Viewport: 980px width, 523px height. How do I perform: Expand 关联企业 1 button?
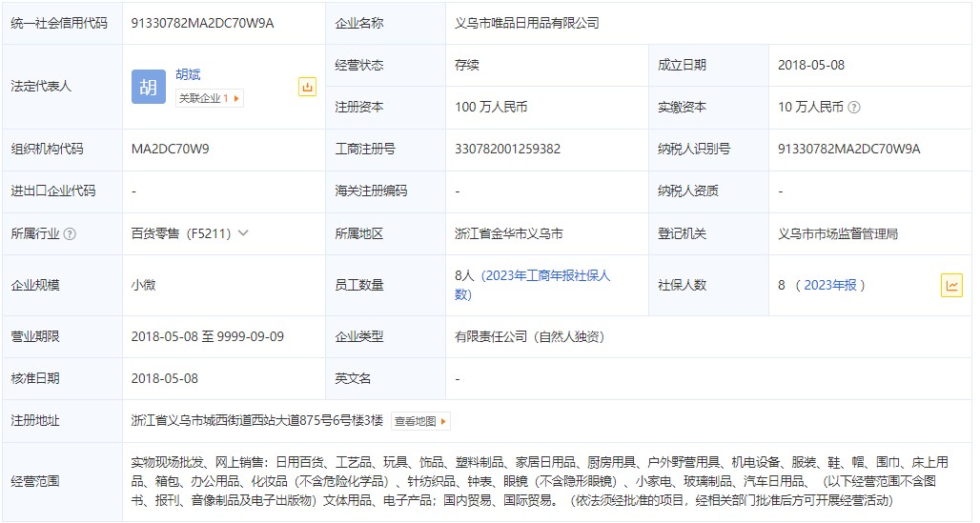pos(210,98)
